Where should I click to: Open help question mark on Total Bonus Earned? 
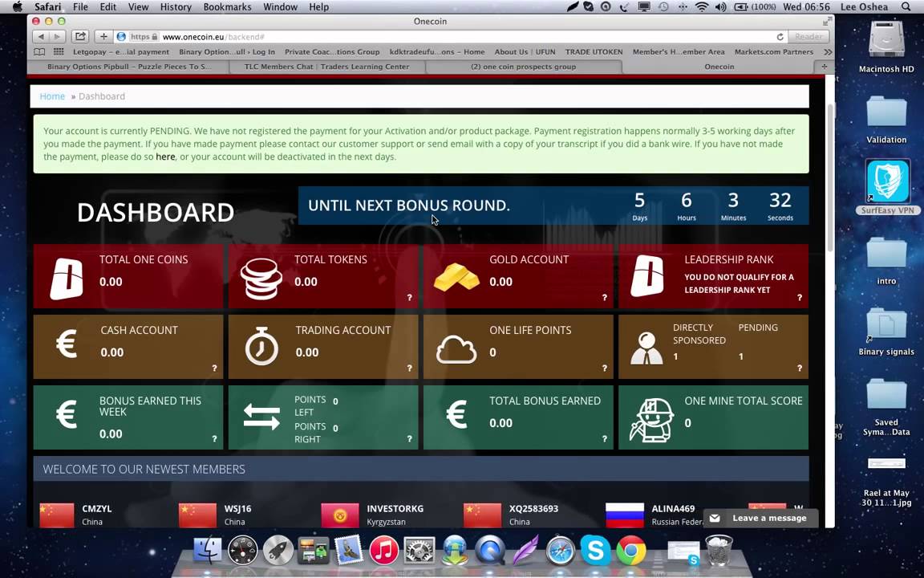pyautogui.click(x=605, y=439)
